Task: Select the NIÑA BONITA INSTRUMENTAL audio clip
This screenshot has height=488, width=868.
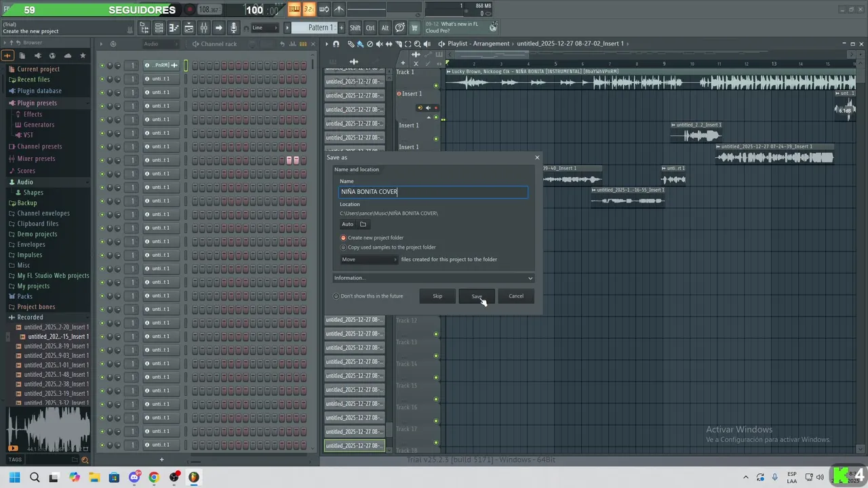Action: click(x=650, y=80)
